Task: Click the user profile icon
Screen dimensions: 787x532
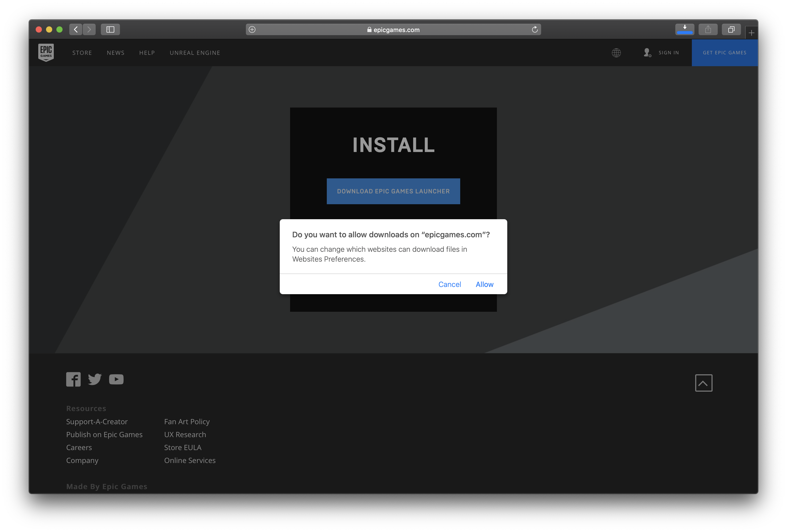Action: (647, 52)
